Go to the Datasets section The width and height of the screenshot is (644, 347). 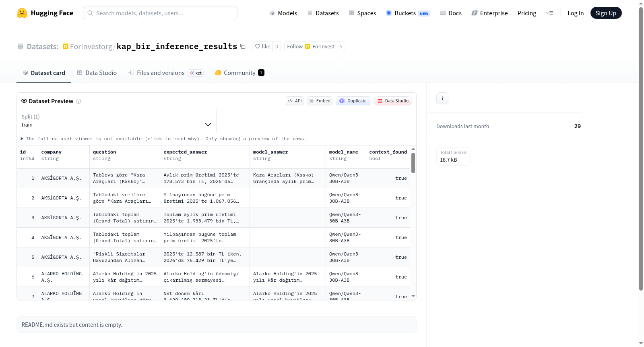pos(323,13)
